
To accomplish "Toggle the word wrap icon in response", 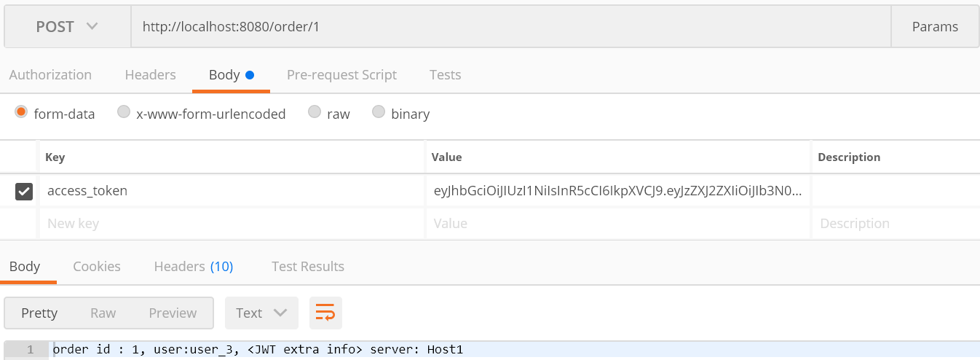I will coord(325,313).
